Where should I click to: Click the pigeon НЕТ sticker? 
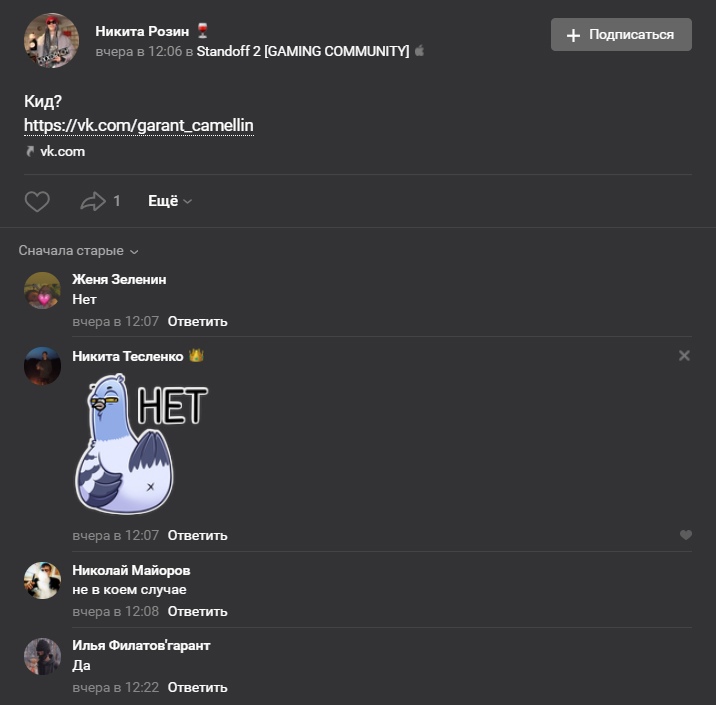pos(142,444)
